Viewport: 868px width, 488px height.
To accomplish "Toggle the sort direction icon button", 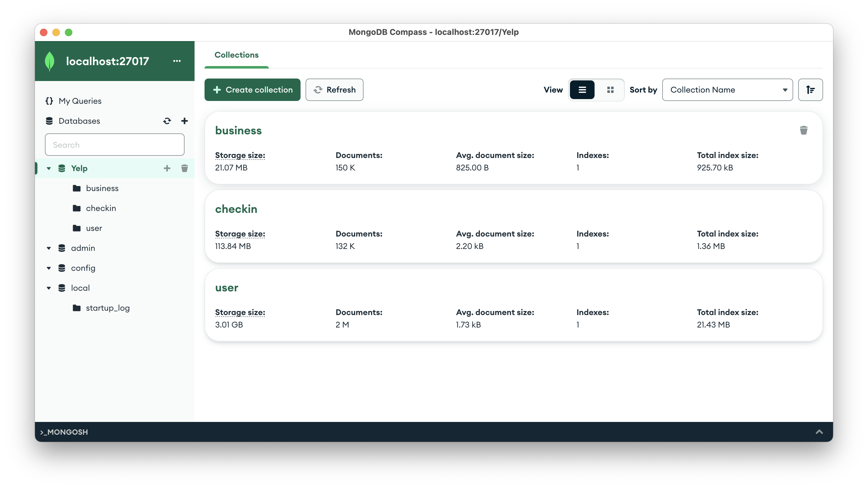I will point(810,89).
